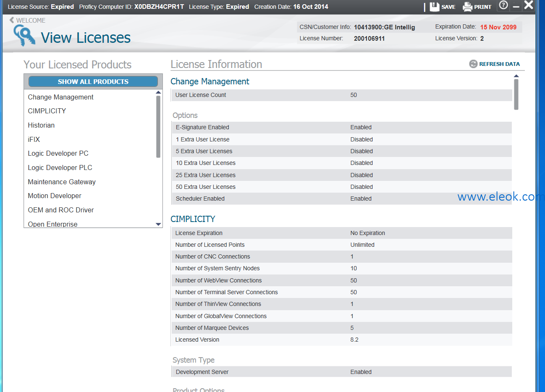Image resolution: width=545 pixels, height=392 pixels.
Task: Click Number of Terminal Server Connections row
Action: click(x=341, y=292)
